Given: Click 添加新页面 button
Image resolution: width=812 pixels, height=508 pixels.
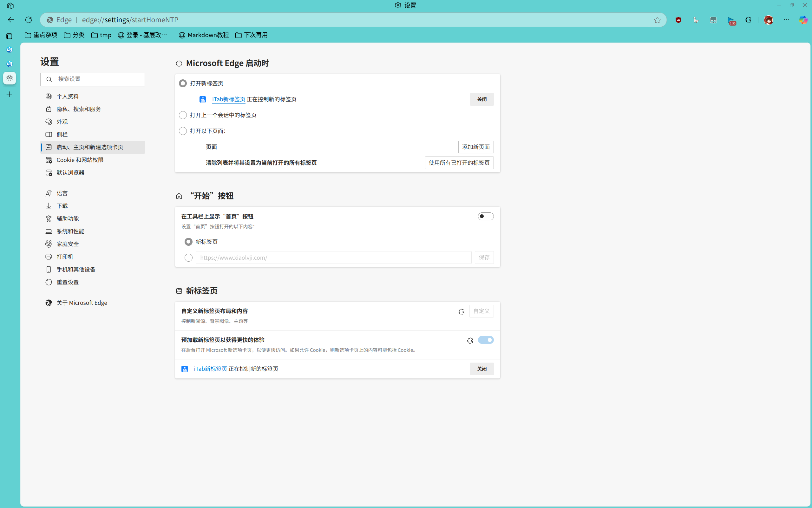Looking at the screenshot, I should pos(476,147).
